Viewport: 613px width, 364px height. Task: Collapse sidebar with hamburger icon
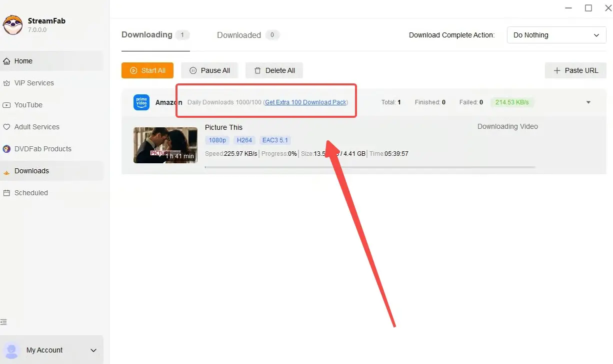coord(3,322)
